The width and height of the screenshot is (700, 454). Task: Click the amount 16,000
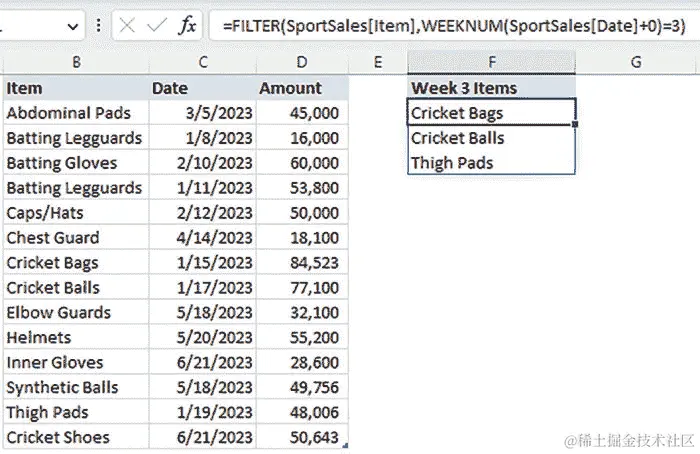point(302,138)
